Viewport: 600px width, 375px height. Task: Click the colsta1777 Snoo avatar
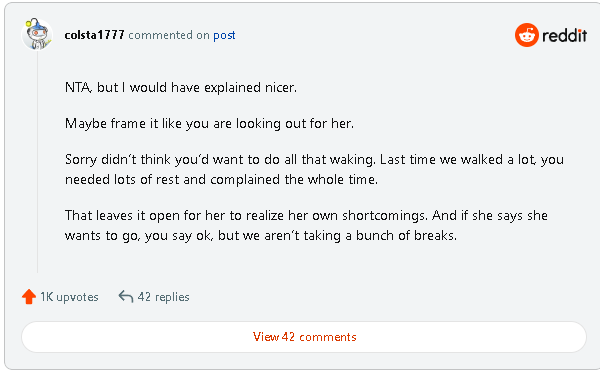click(x=37, y=34)
